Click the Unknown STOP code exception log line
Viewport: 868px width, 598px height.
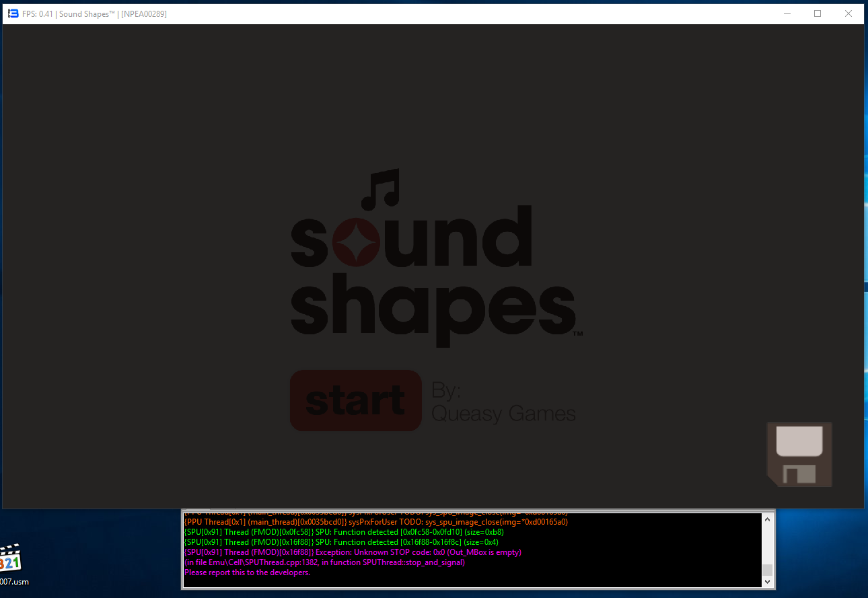click(x=353, y=552)
